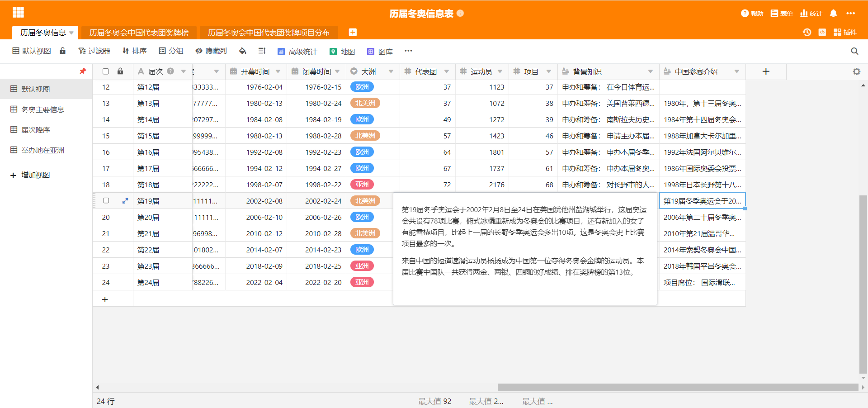Click the 最大值 92 summary
This screenshot has height=408, width=868.
tap(434, 401)
